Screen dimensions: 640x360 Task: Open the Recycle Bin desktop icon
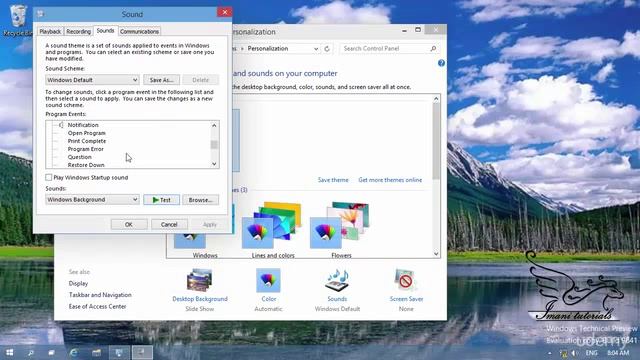tap(17, 20)
